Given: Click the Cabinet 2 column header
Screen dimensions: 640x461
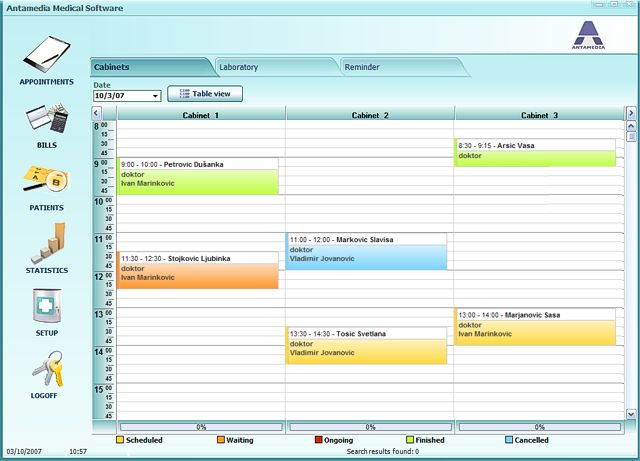Looking at the screenshot, I should pyautogui.click(x=370, y=115).
